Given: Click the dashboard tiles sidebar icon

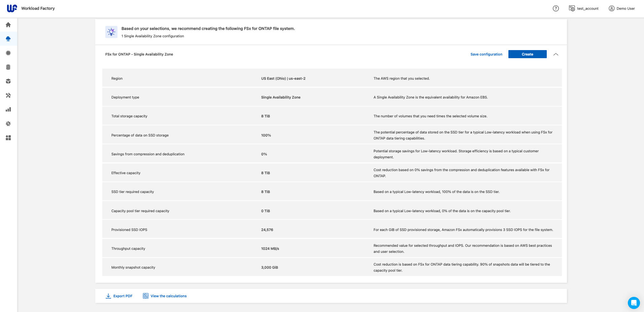Looking at the screenshot, I should pos(8,138).
